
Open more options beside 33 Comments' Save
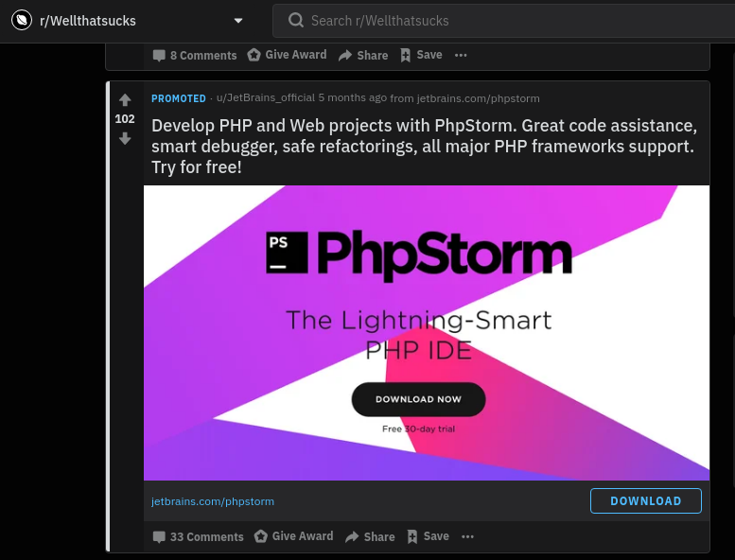468,536
